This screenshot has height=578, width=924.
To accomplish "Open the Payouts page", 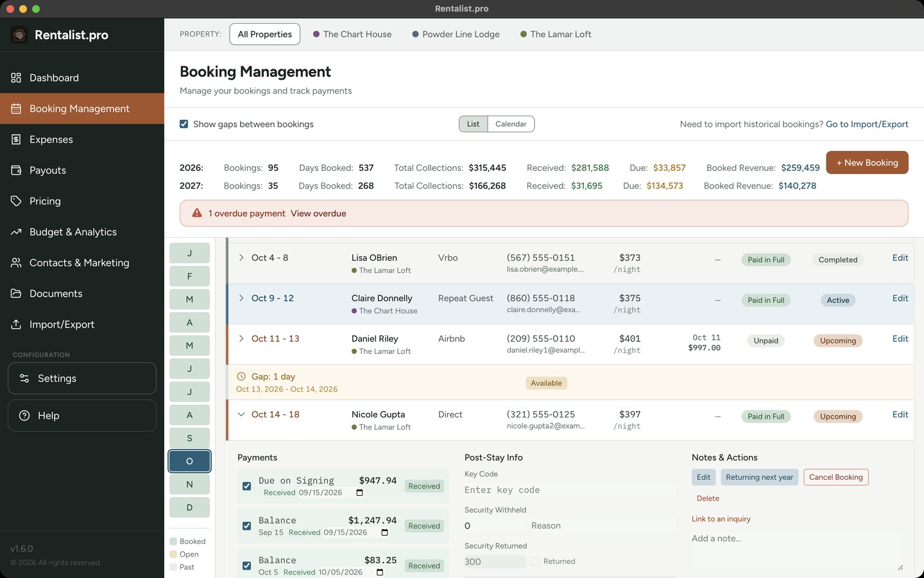I will tap(82, 170).
